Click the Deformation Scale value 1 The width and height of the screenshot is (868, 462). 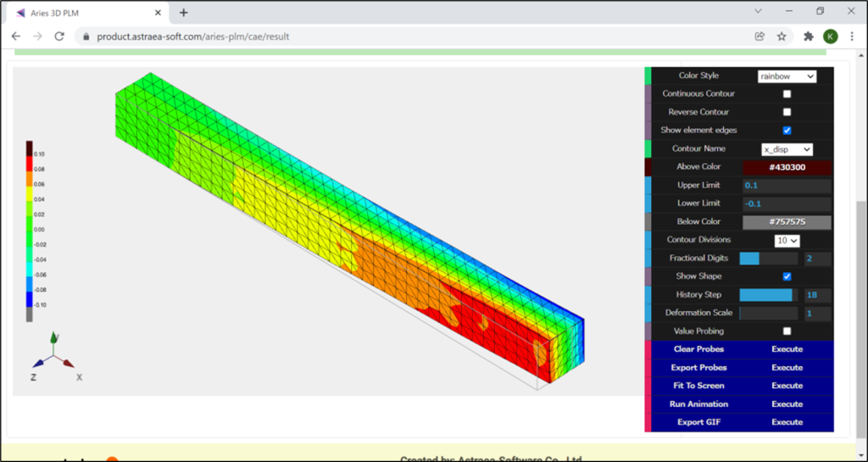tap(818, 313)
